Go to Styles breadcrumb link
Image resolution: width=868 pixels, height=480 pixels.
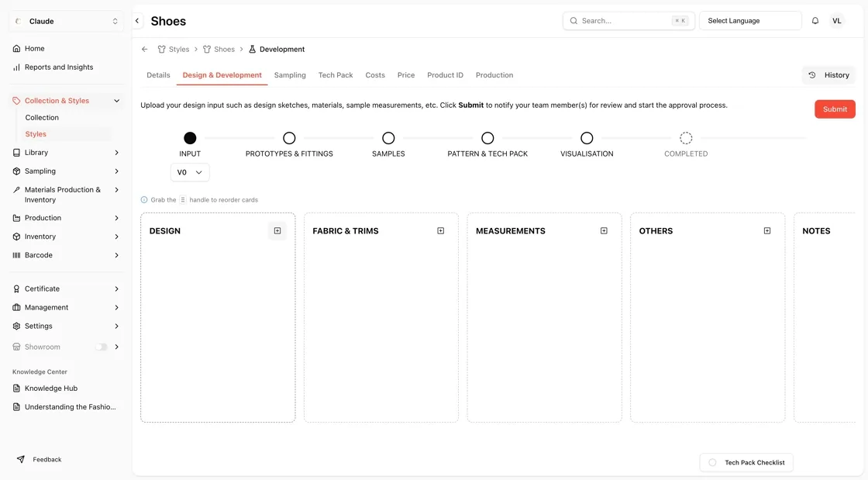(174, 50)
